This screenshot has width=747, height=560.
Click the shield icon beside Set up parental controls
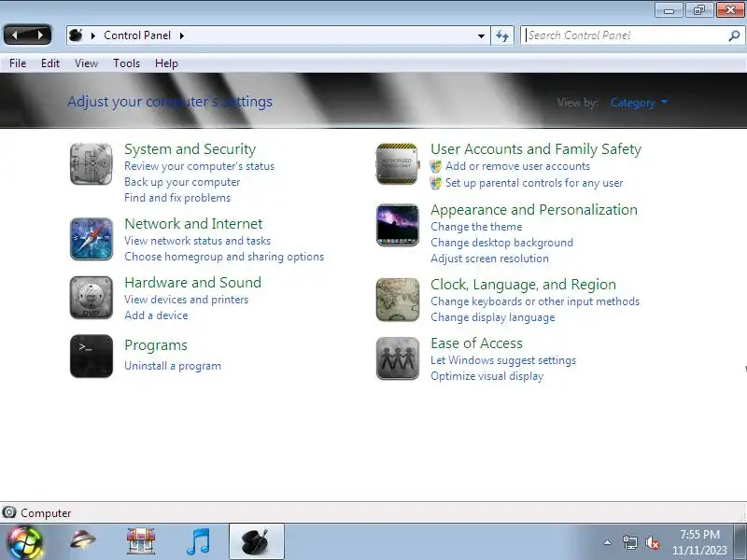pos(435,183)
